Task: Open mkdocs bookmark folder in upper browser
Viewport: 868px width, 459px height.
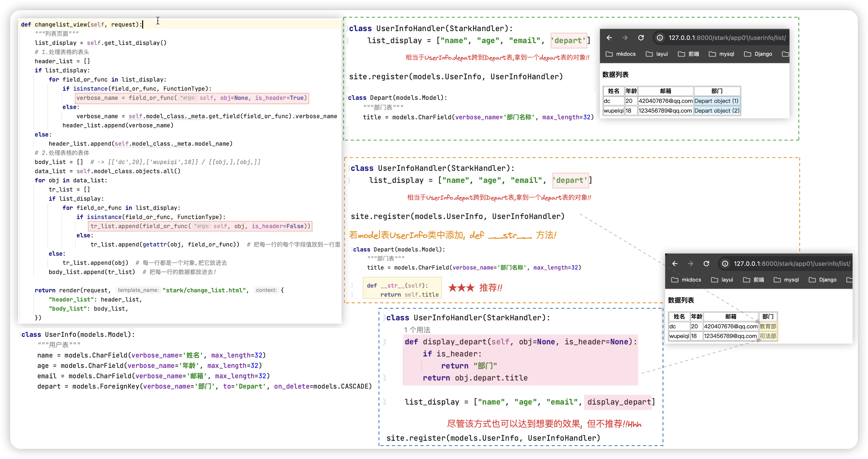Action: [621, 54]
